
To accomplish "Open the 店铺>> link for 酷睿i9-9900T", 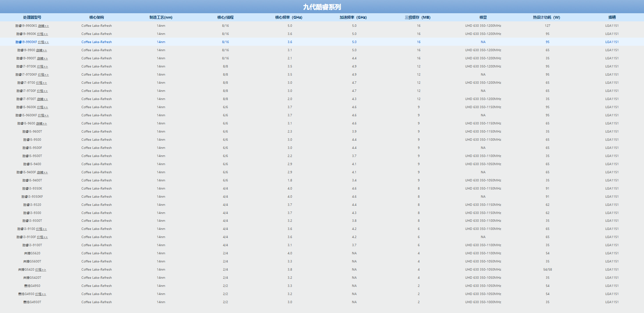I will (42, 58).
